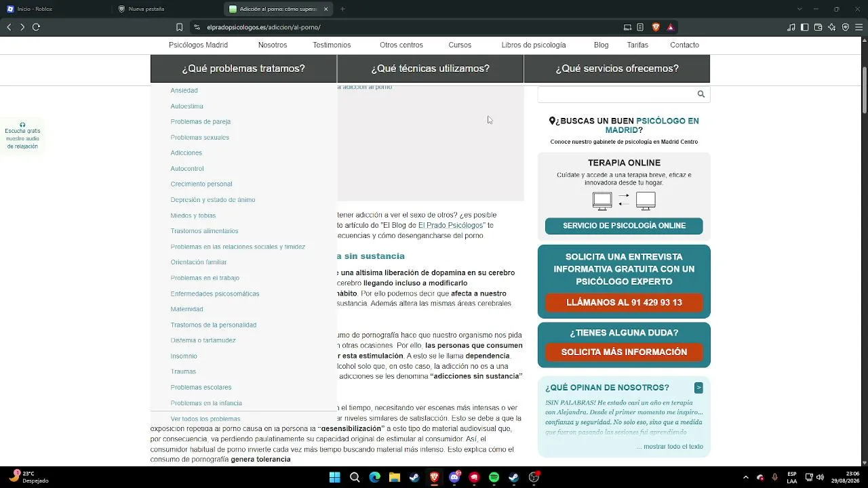Select Ansiedad in the problems list
The image size is (868, 488).
(184, 91)
